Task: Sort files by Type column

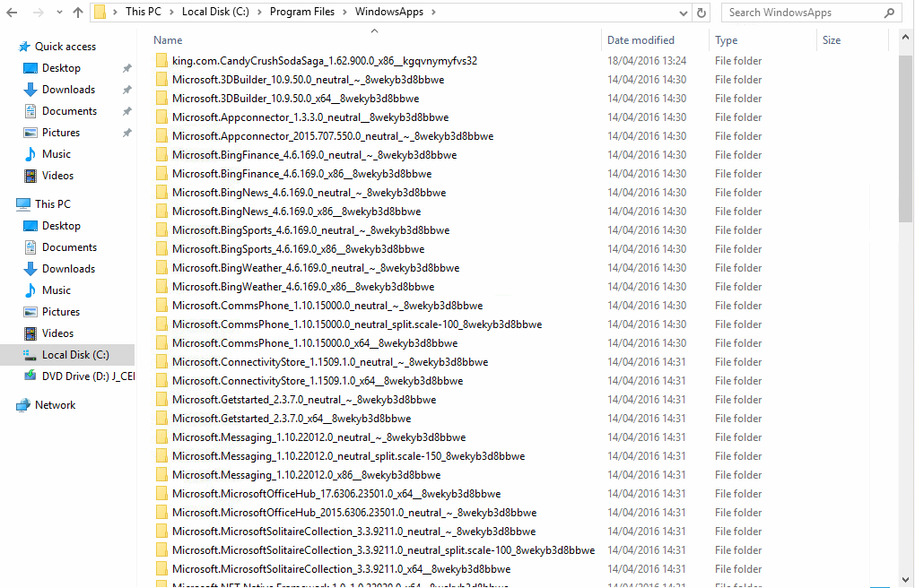Action: [x=727, y=40]
